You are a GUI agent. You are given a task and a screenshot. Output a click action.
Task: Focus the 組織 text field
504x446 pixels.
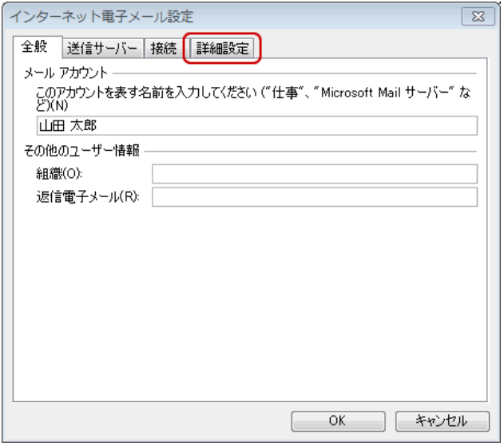[314, 174]
